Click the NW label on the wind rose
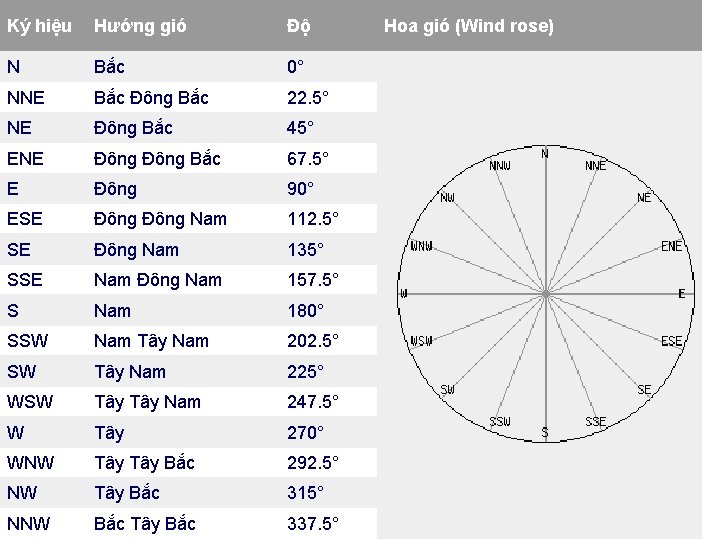This screenshot has width=720, height=540. (447, 198)
